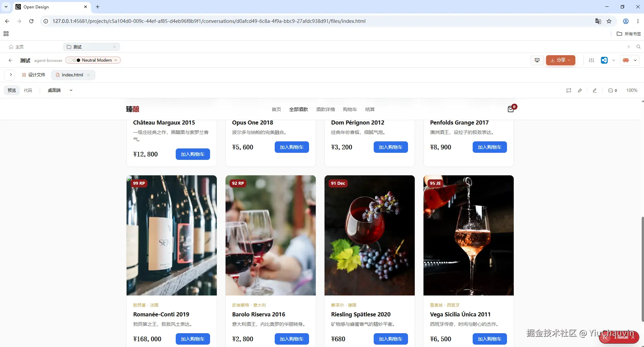
Task: Select the edit pencil icon
Action: (x=595, y=90)
